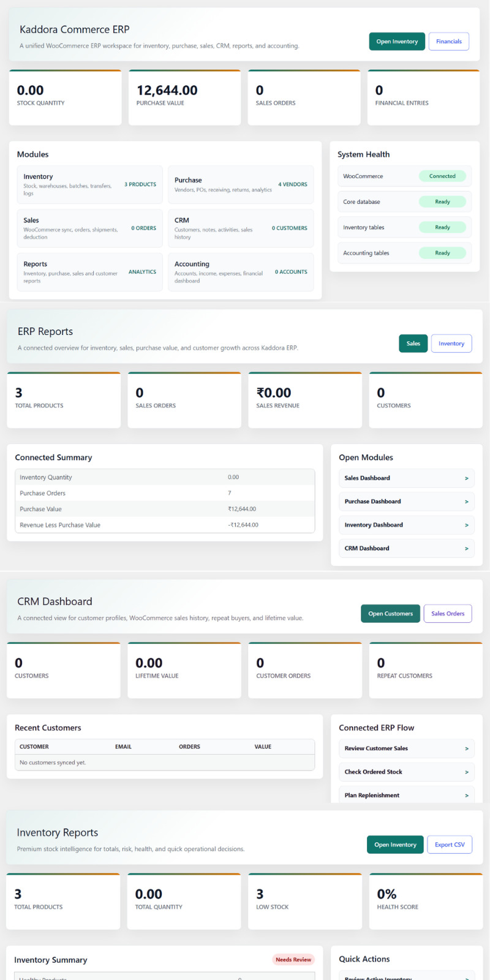Open the Sales Dashboard link
Screen dimensions: 490x980
(407, 478)
